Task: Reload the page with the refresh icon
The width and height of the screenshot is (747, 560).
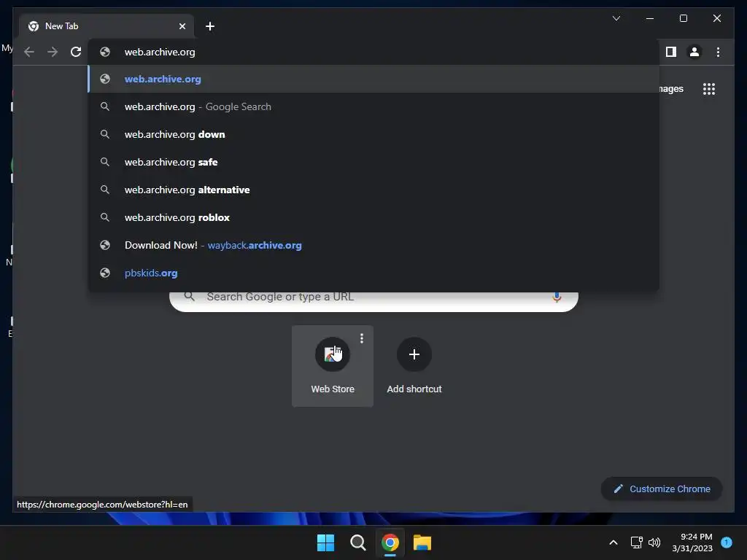Action: pyautogui.click(x=76, y=52)
